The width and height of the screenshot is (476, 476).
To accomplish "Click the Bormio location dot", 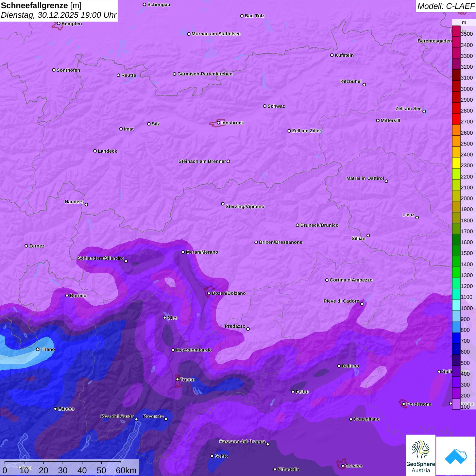I will (67, 295).
